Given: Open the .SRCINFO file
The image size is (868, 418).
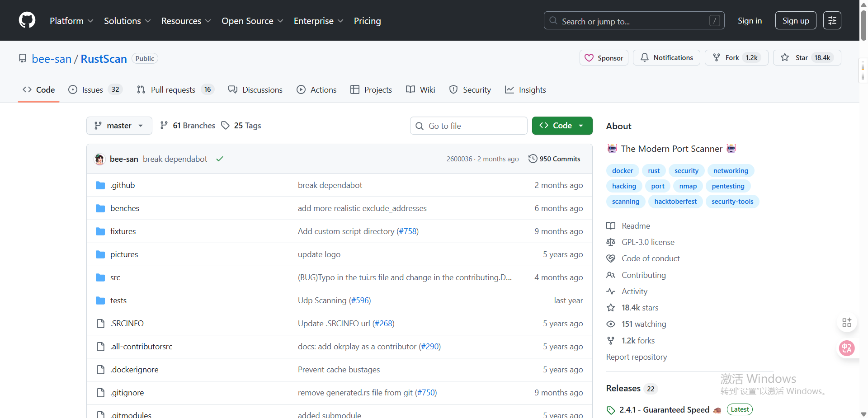Looking at the screenshot, I should 127,324.
